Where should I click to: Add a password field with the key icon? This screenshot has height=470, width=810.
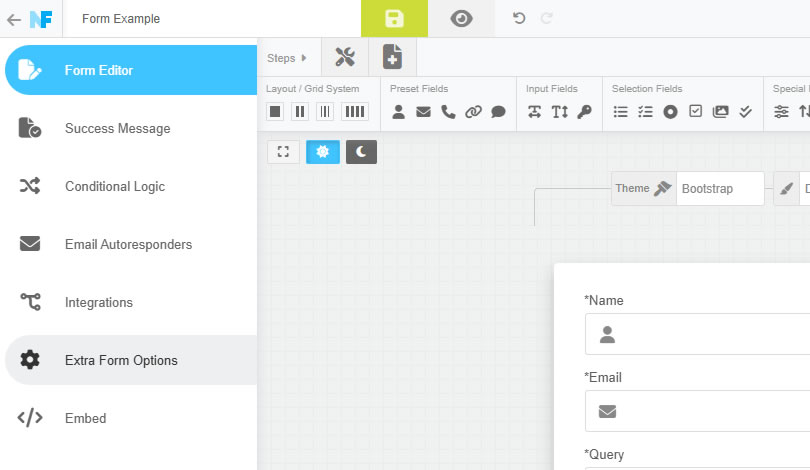point(584,112)
